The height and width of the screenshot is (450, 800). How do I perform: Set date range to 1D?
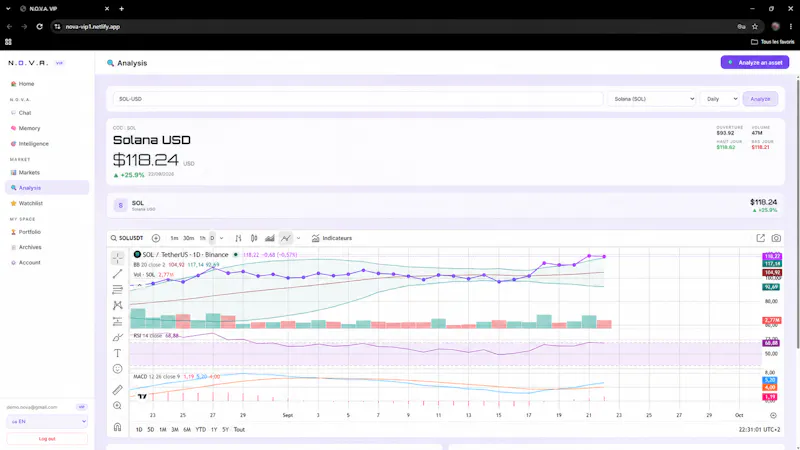[x=139, y=430]
